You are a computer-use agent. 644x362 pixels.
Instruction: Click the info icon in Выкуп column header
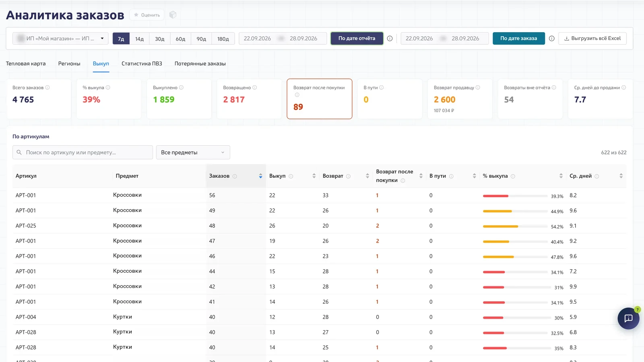[x=291, y=176]
